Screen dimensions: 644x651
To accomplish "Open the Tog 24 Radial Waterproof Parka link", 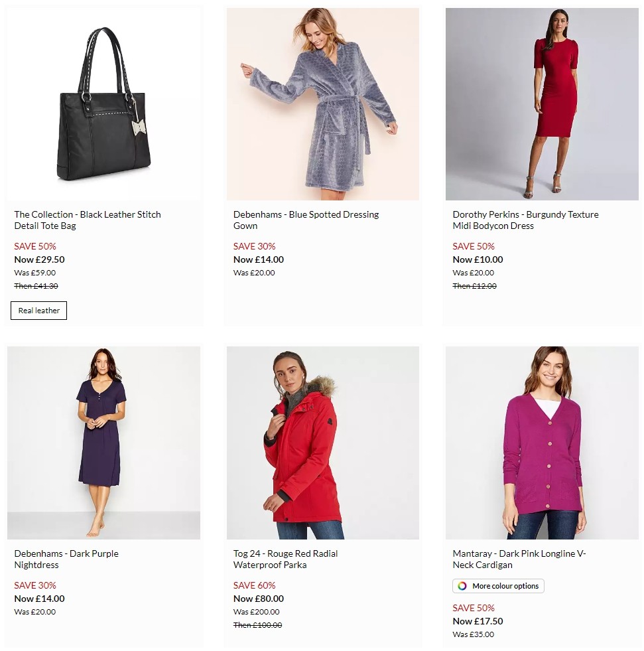I will [285, 559].
